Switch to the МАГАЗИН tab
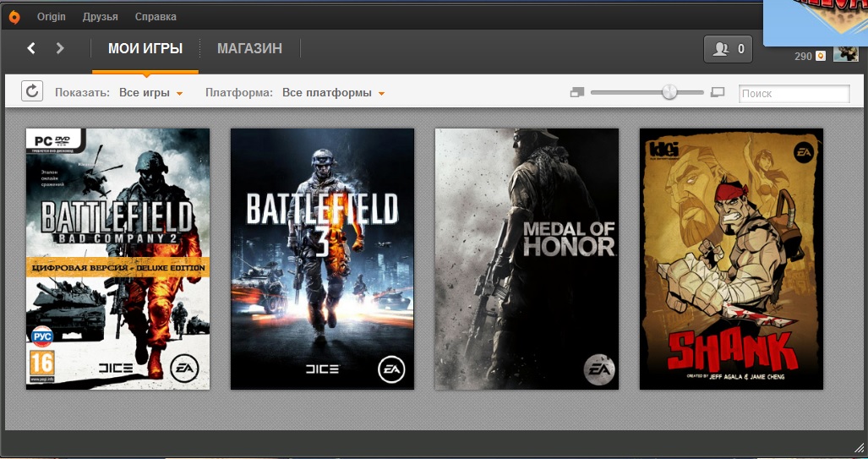 click(249, 49)
